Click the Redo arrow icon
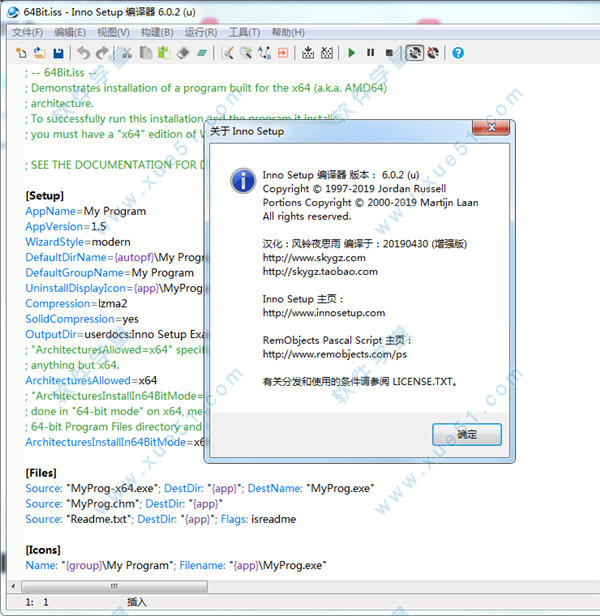 coord(102,53)
